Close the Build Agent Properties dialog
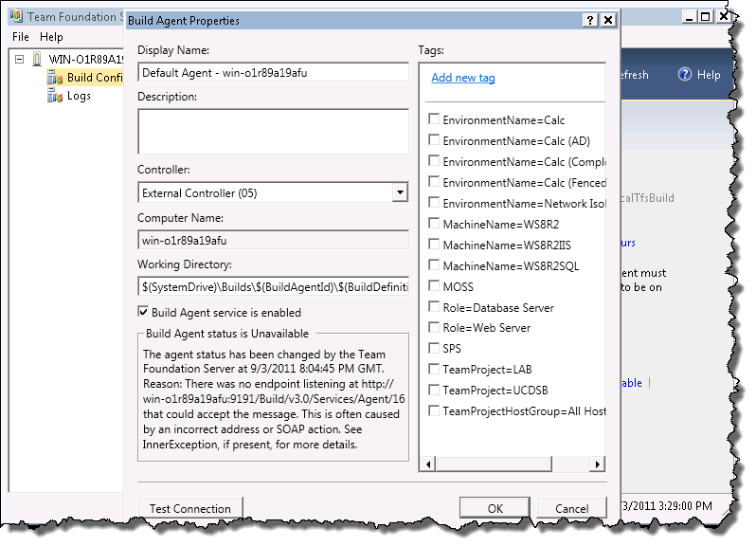The height and width of the screenshot is (546, 756). [608, 20]
